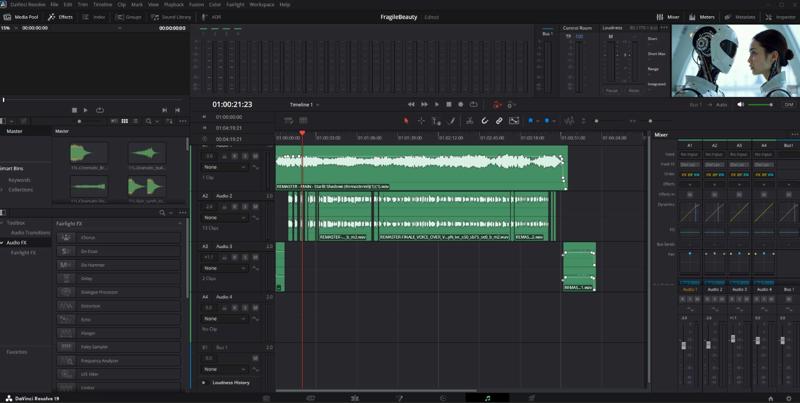800x403 pixels.
Task: Select the red arrow pointer tool
Action: pyautogui.click(x=406, y=121)
